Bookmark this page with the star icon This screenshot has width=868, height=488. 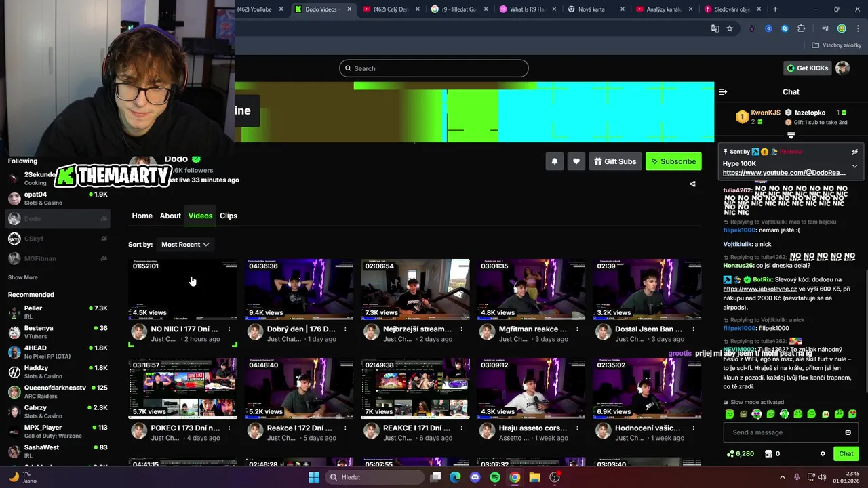(730, 28)
